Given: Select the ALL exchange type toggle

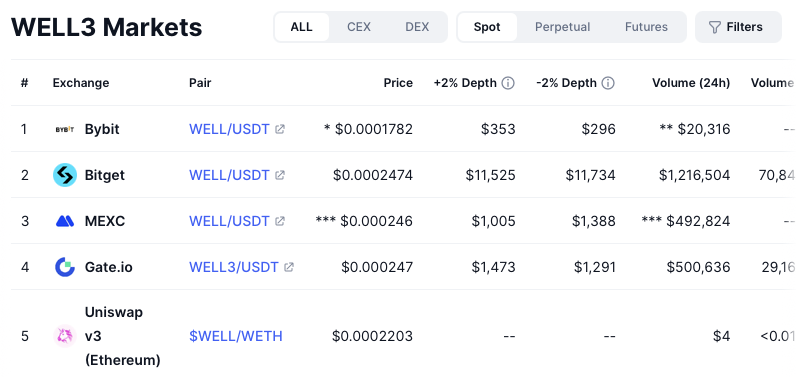Looking at the screenshot, I should [x=302, y=27].
